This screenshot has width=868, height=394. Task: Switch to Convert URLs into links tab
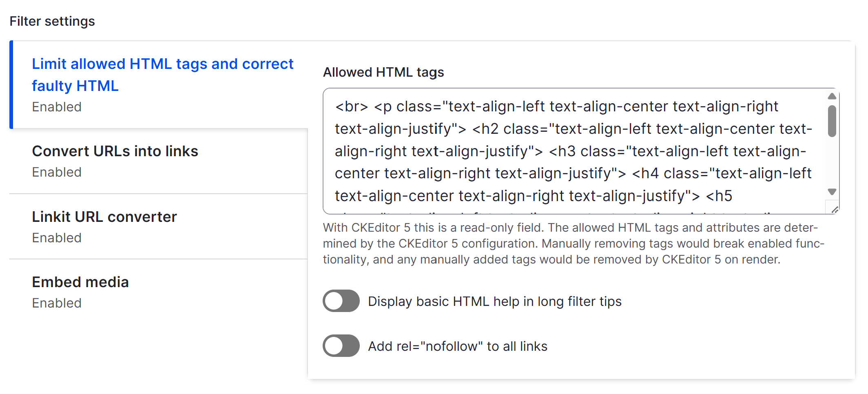point(115,151)
